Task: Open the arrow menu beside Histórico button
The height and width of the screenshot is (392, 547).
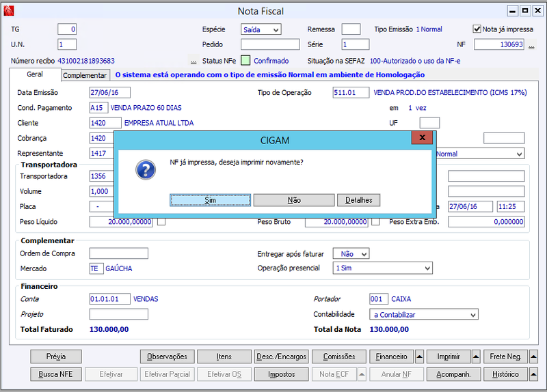Action: pos(533,374)
